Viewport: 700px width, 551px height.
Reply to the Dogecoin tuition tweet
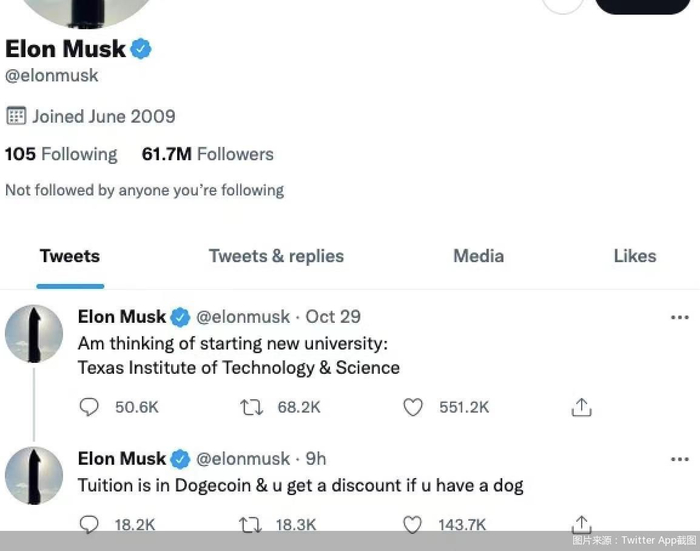pos(89,524)
